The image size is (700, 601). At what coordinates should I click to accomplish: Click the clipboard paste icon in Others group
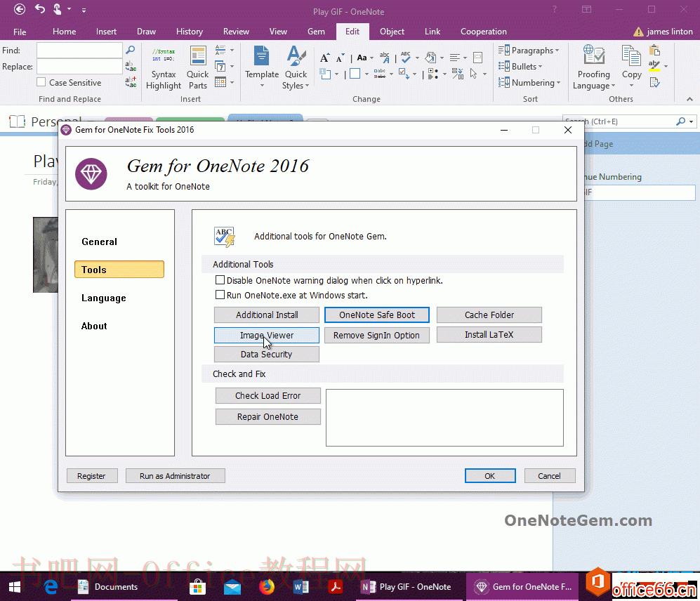point(654,50)
